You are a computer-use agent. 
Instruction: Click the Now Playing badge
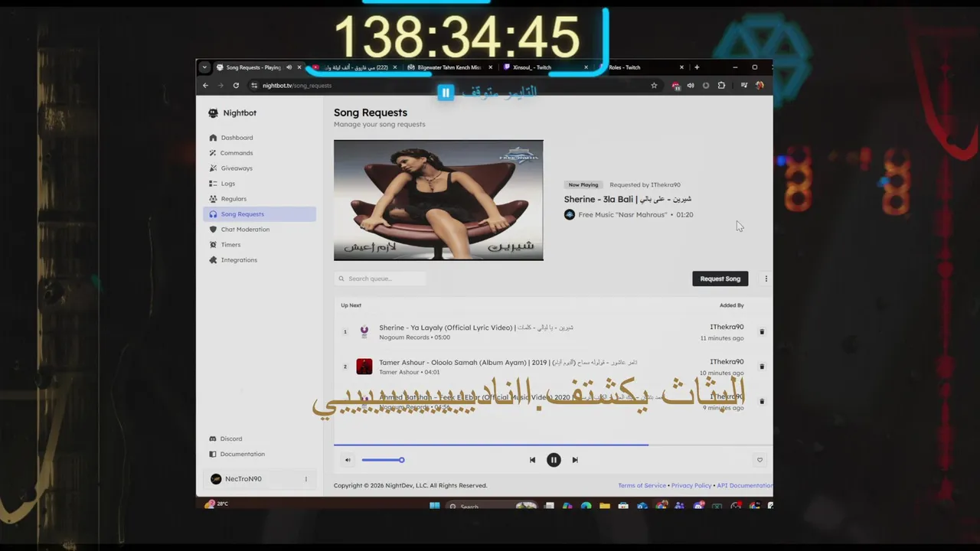pyautogui.click(x=583, y=184)
